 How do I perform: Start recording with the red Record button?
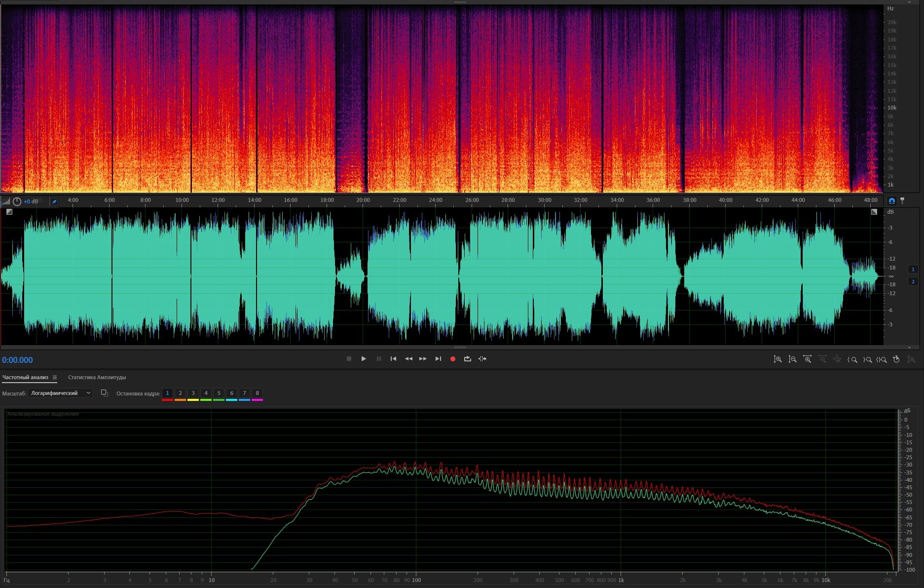(452, 359)
